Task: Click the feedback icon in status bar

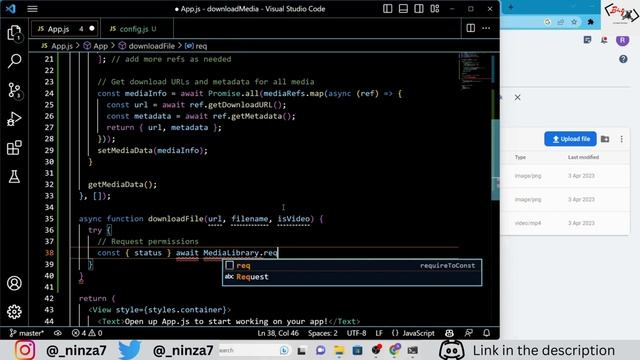Action: 469,333
